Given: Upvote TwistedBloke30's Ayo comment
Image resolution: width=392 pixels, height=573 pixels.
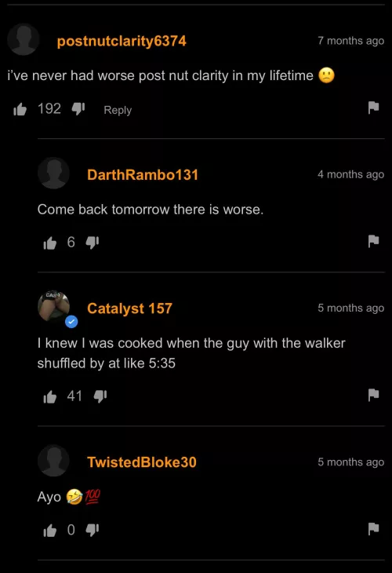Looking at the screenshot, I should tap(50, 531).
